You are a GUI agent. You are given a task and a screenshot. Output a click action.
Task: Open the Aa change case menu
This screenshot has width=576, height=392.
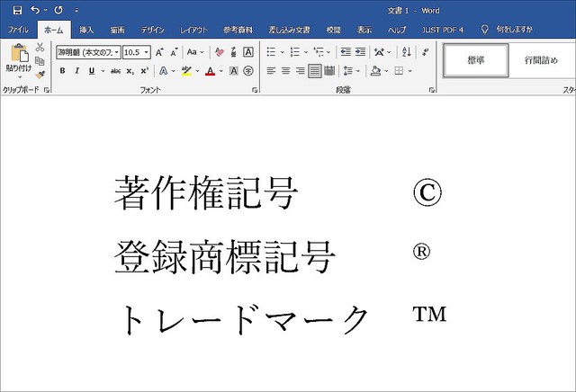point(194,52)
